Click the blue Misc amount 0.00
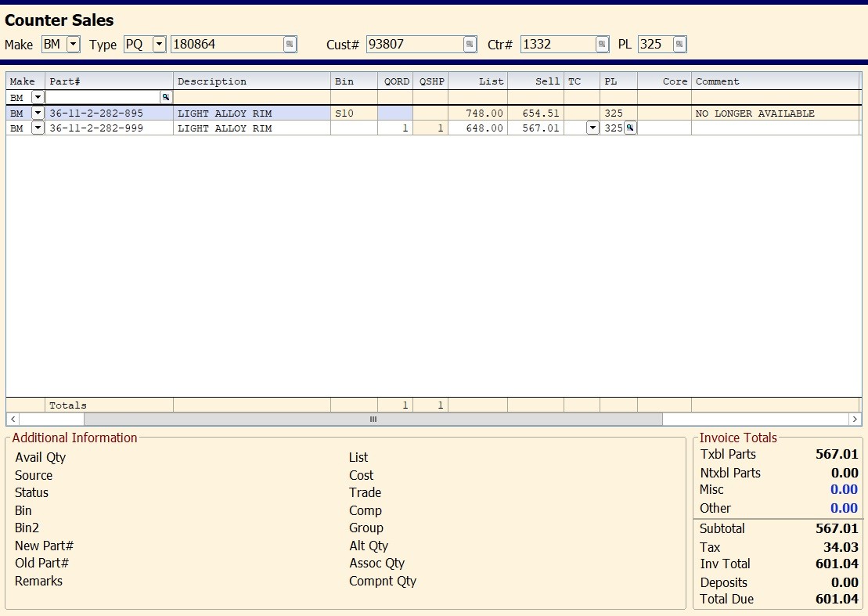The width and height of the screenshot is (868, 616). point(844,489)
